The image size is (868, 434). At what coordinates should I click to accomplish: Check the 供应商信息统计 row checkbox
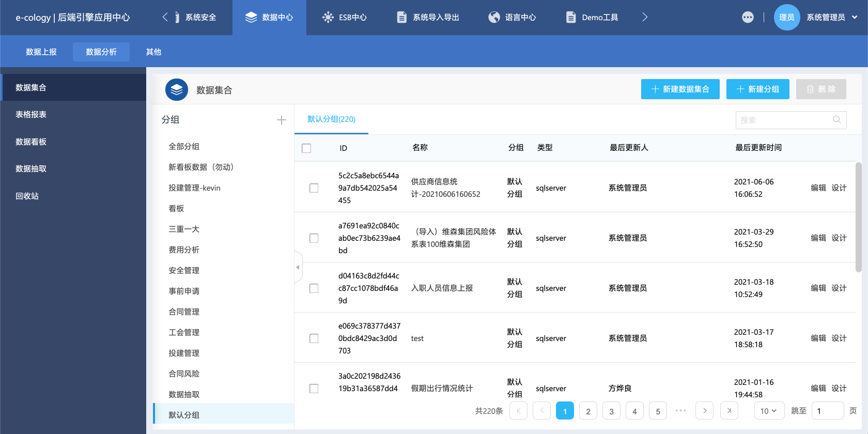[314, 188]
